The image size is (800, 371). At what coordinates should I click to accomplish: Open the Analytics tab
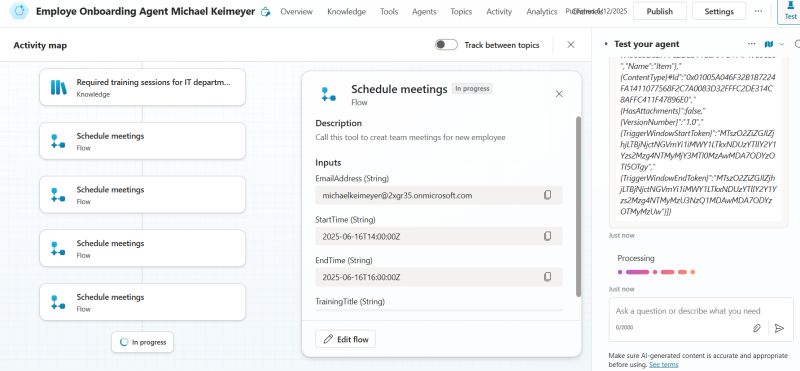tap(542, 11)
